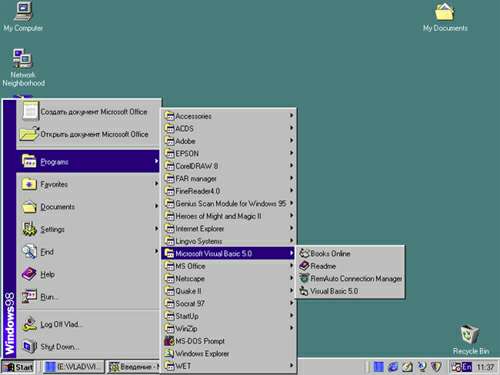
Task: Open the StartUp program group
Action: click(228, 316)
